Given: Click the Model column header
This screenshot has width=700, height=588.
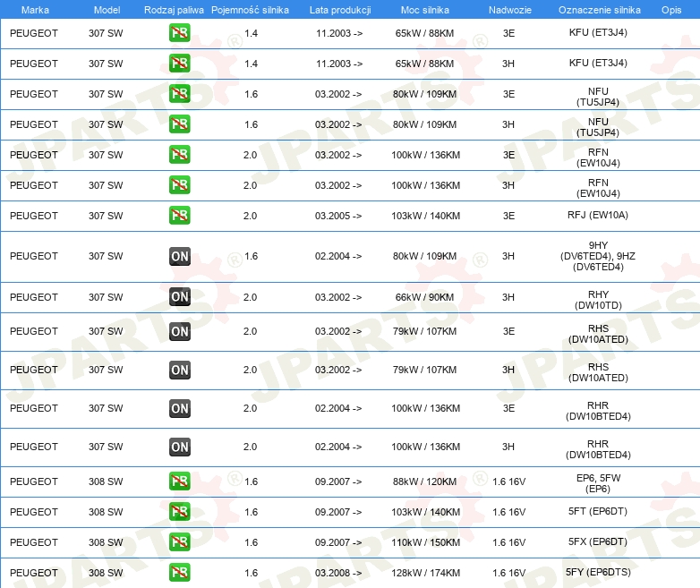Looking at the screenshot, I should point(107,10).
